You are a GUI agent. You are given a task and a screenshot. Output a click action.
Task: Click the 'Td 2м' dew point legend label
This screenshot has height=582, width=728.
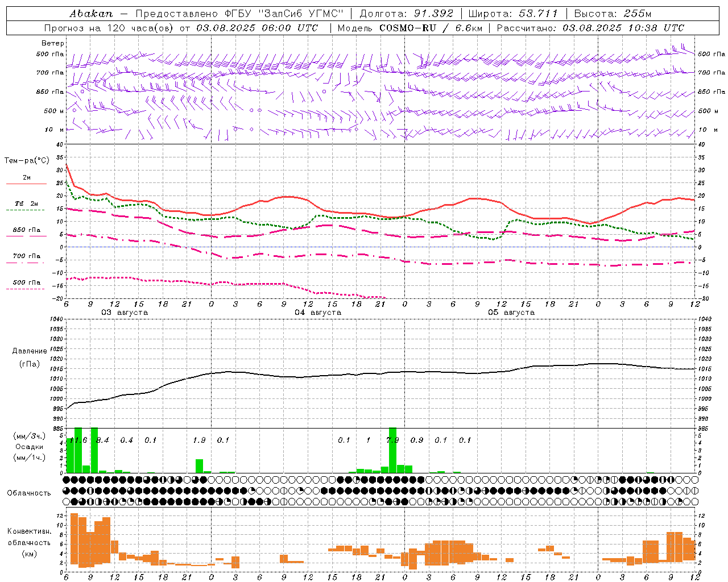[27, 203]
